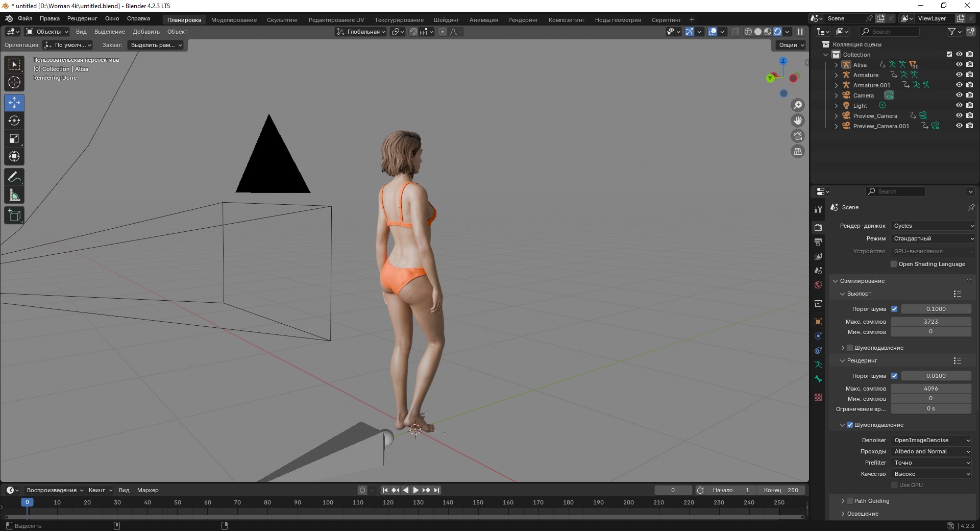The height and width of the screenshot is (531, 980).
Task: Open the Prefilter Точно dropdown
Action: coord(932,463)
